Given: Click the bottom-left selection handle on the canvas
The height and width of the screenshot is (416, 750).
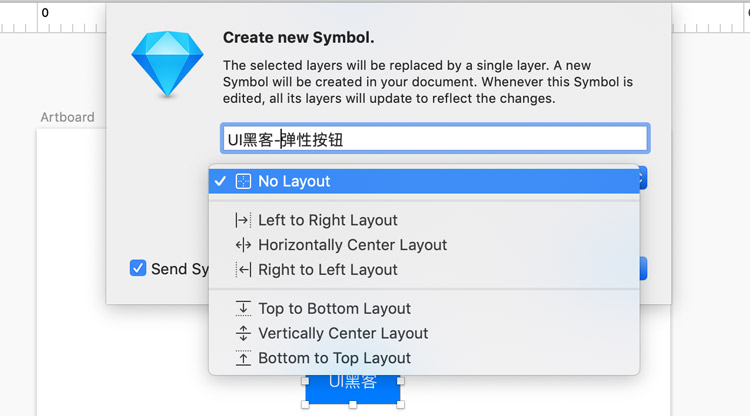Looking at the screenshot, I should [305, 405].
